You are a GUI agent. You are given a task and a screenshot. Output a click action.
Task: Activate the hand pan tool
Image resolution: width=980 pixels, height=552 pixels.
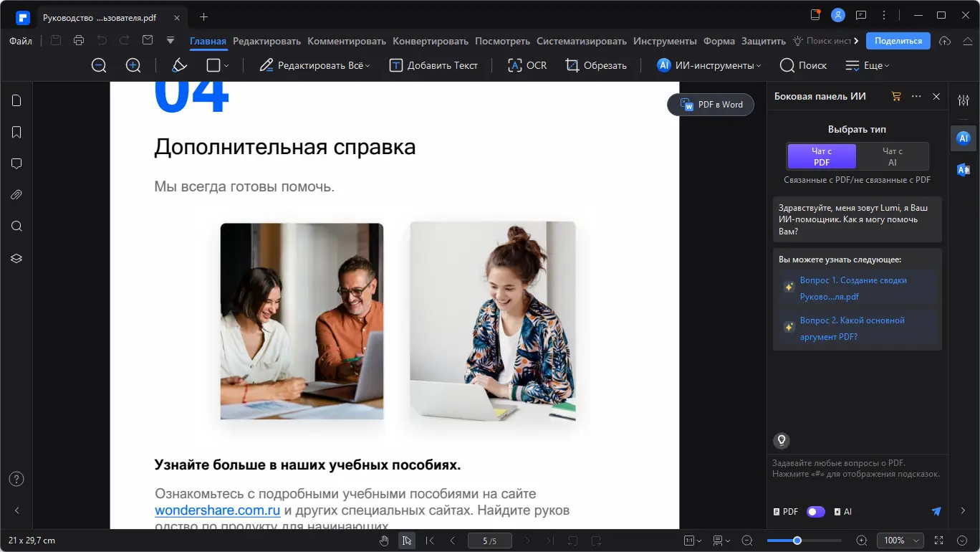click(383, 540)
